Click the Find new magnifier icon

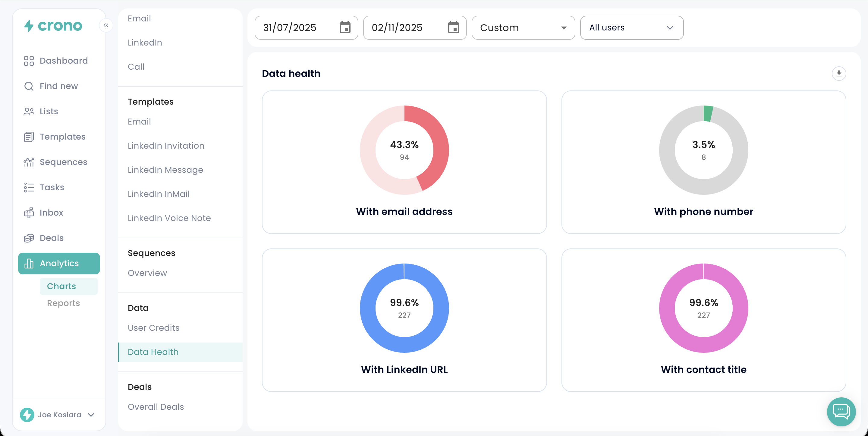29,86
